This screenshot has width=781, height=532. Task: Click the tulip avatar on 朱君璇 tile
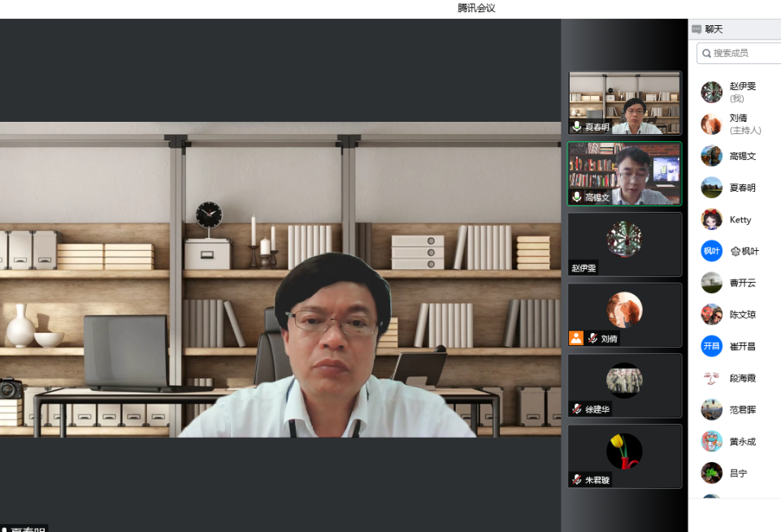click(624, 452)
